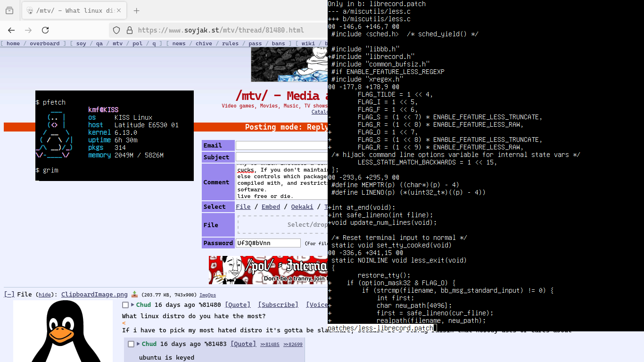Reload the soyjak thread page

point(45,30)
